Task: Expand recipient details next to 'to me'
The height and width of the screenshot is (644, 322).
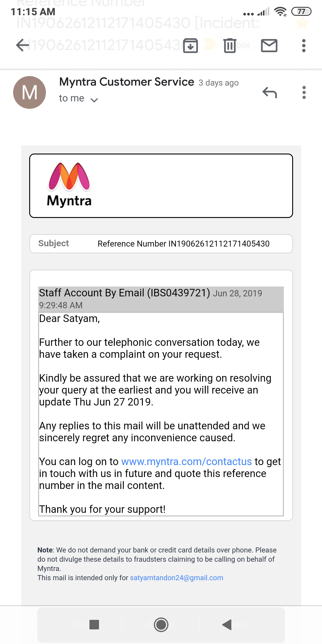Action: 94,100
